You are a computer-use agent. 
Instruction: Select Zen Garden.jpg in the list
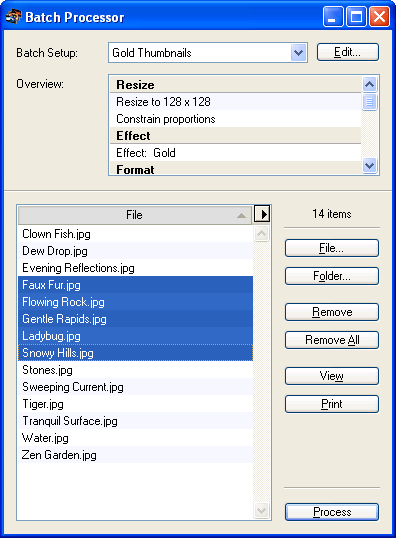click(135, 455)
